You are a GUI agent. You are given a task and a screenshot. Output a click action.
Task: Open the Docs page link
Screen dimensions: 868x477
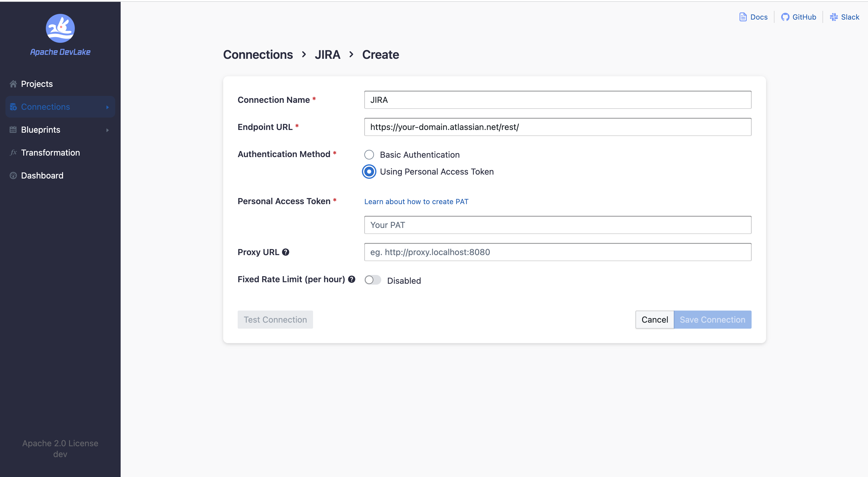pos(753,17)
